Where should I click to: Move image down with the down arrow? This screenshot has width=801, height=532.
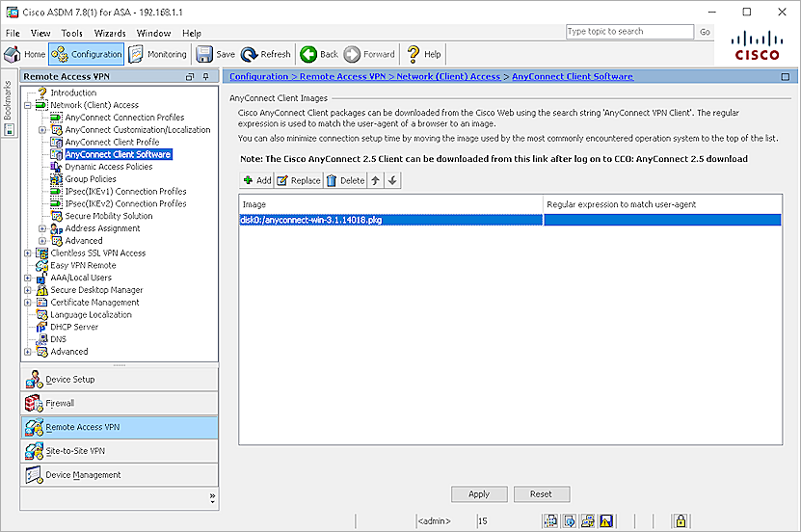click(392, 180)
